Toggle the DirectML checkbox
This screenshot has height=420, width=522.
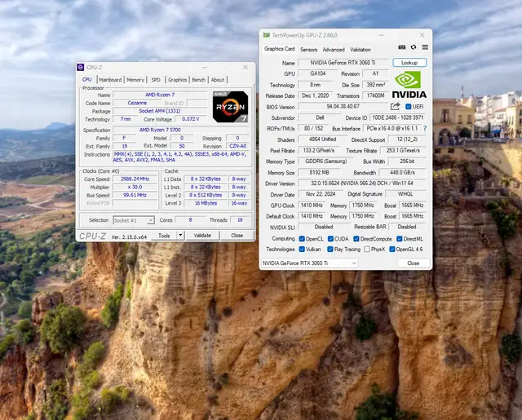tap(400, 239)
